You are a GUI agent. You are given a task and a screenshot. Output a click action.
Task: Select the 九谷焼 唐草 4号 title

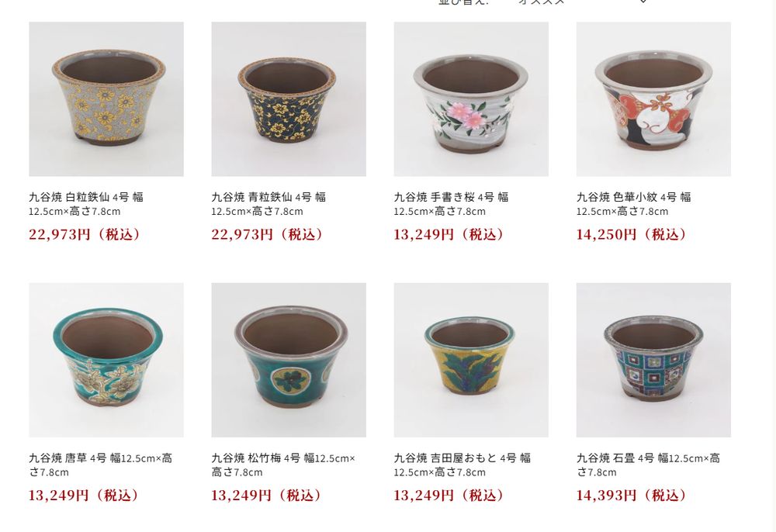pyautogui.click(x=101, y=465)
